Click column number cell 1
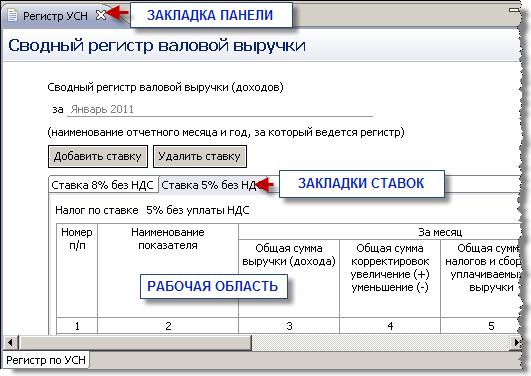Screen dimensions: 531x376 click(77, 326)
